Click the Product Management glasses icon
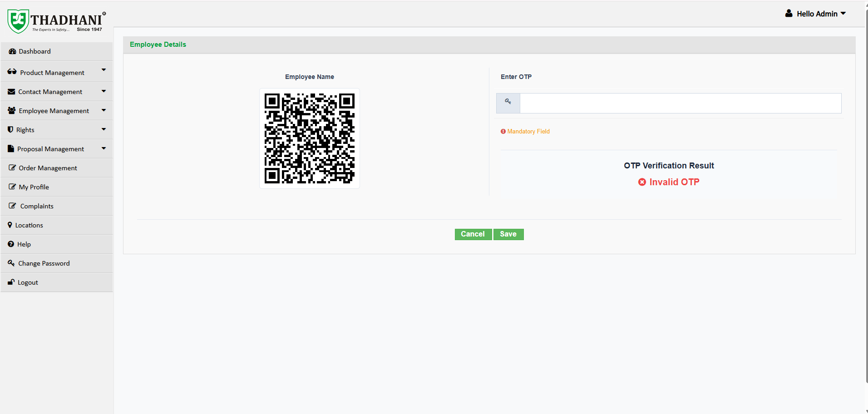Image resolution: width=868 pixels, height=414 pixels. pos(12,72)
